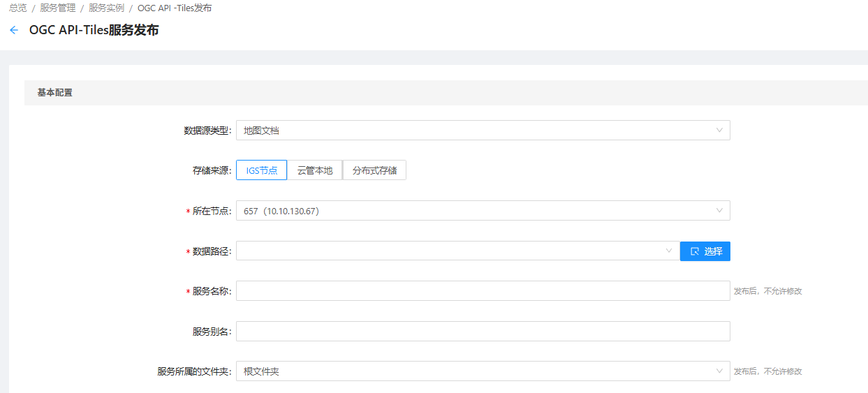Viewport: 868px width, 393px height.
Task: Open the dropdown showing 地图文档
Action: pos(475,131)
